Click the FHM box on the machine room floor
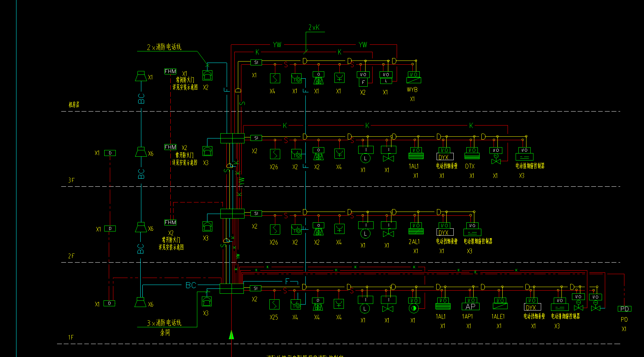 (170, 71)
